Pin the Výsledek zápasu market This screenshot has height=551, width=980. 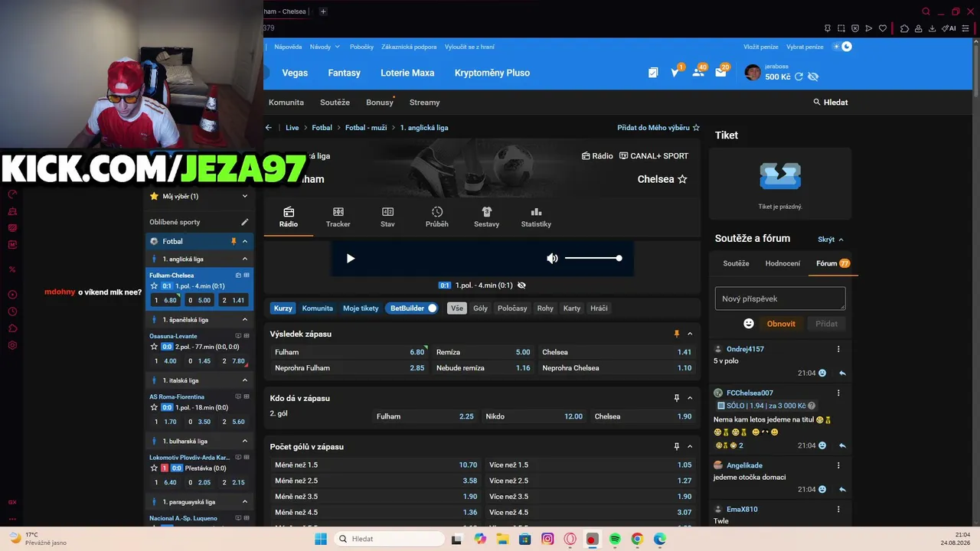click(676, 334)
